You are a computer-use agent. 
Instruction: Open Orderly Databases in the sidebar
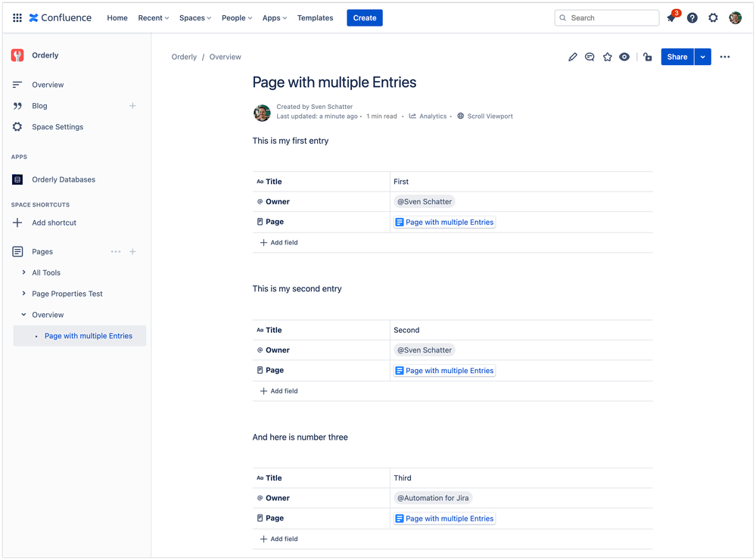point(63,179)
